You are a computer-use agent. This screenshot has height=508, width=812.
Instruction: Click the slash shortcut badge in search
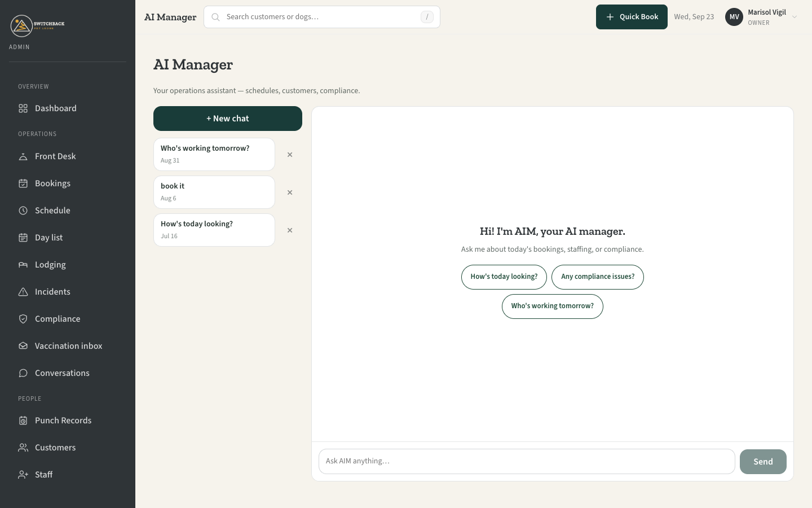click(427, 17)
